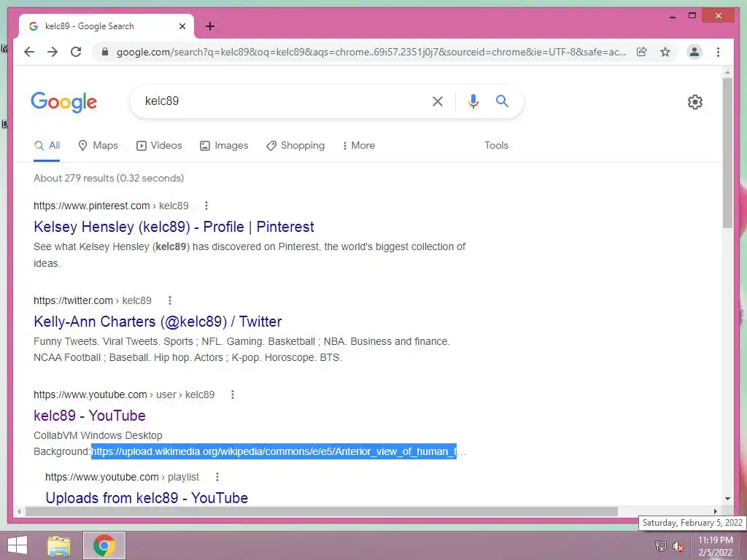
Task: Open Chrome's three-dot menu
Action: click(x=718, y=52)
